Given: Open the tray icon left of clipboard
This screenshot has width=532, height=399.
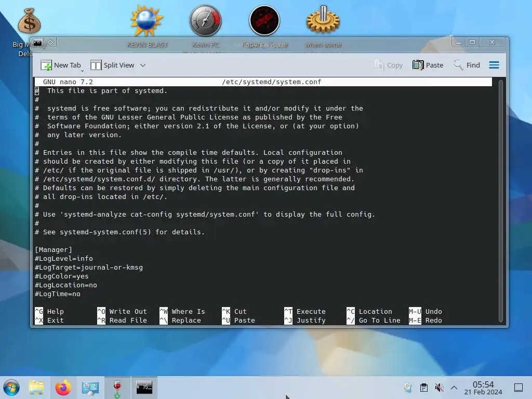Looking at the screenshot, I should 408,388.
